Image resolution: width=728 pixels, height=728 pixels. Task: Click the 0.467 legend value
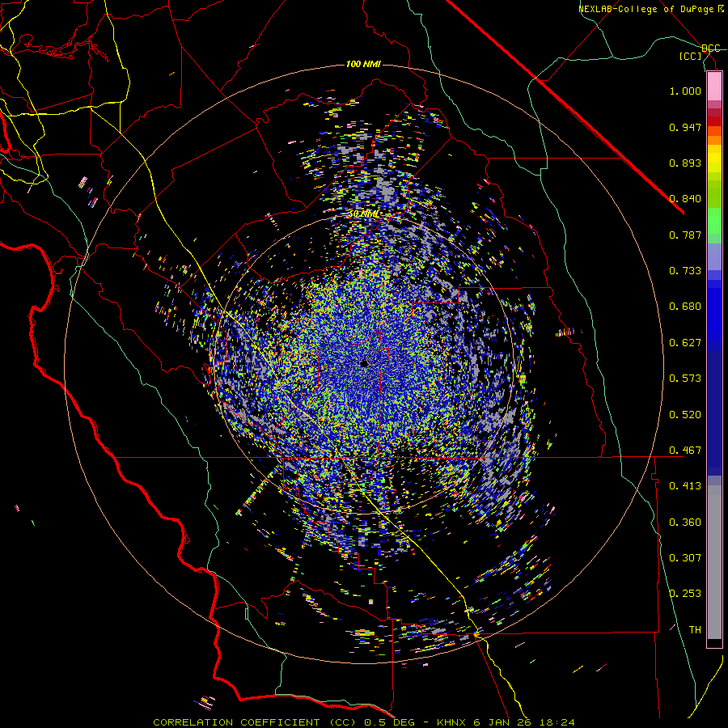[x=685, y=451]
